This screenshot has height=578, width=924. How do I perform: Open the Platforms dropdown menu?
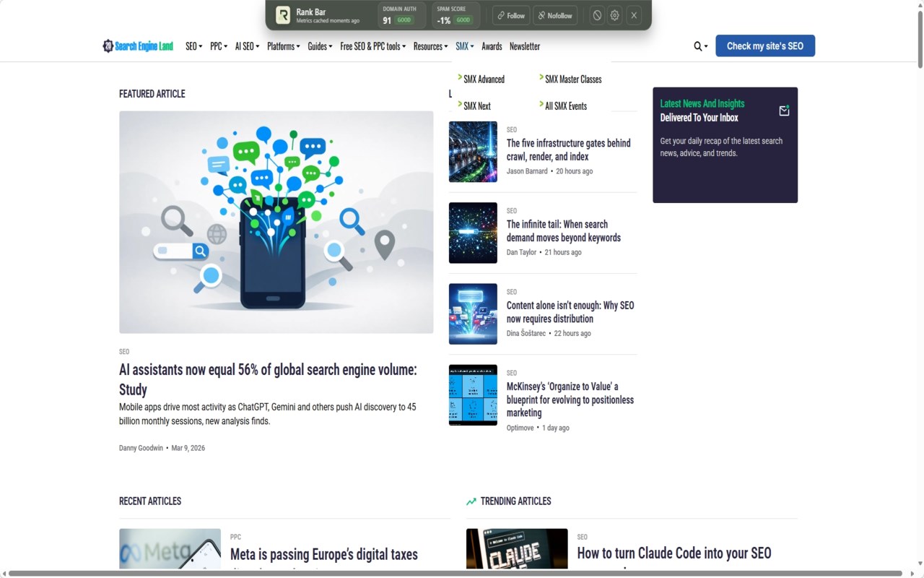(284, 46)
